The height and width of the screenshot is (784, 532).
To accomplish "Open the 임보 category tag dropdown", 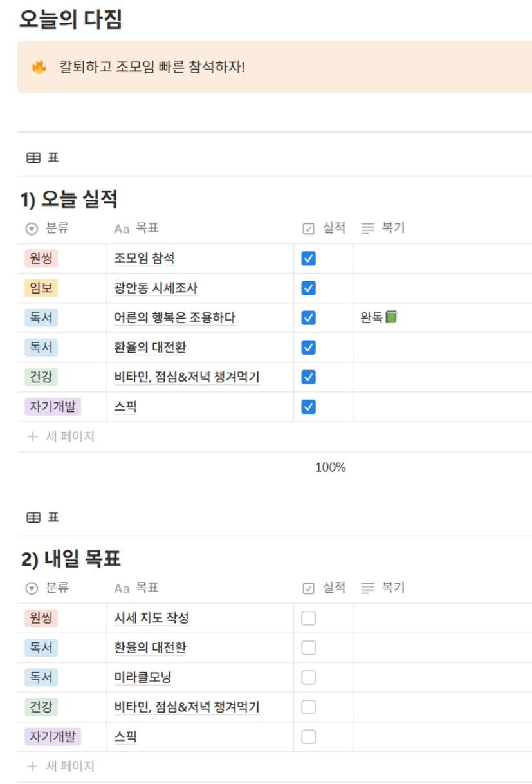I will [41, 288].
